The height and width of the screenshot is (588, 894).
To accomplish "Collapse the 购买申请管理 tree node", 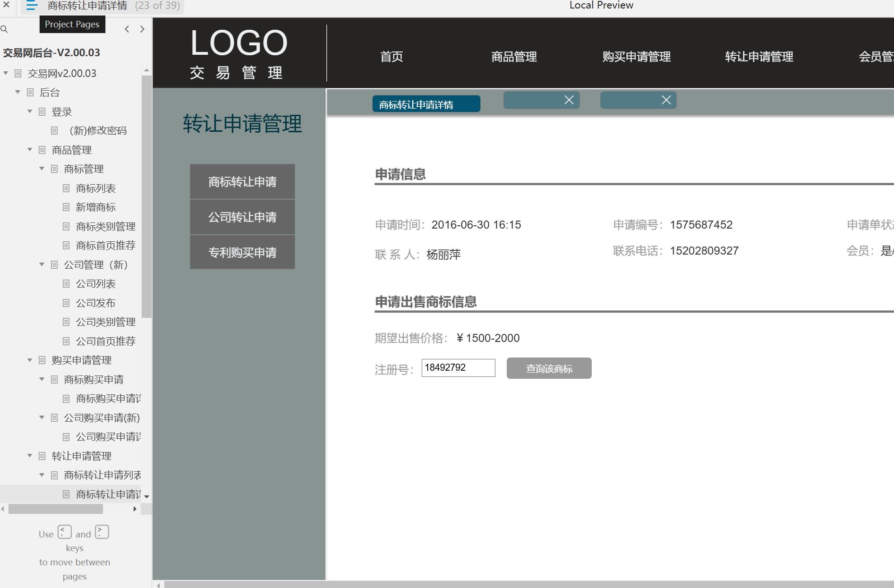I will pyautogui.click(x=30, y=360).
